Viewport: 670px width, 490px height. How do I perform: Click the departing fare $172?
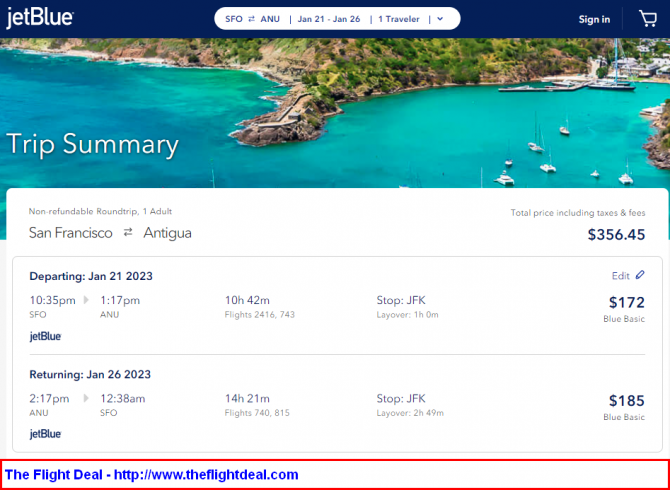627,302
